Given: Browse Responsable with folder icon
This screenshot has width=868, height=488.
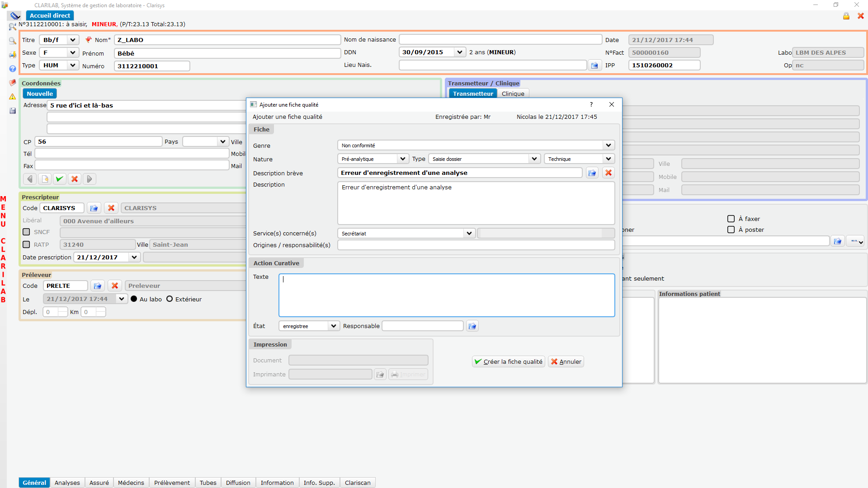Looking at the screenshot, I should pyautogui.click(x=472, y=326).
